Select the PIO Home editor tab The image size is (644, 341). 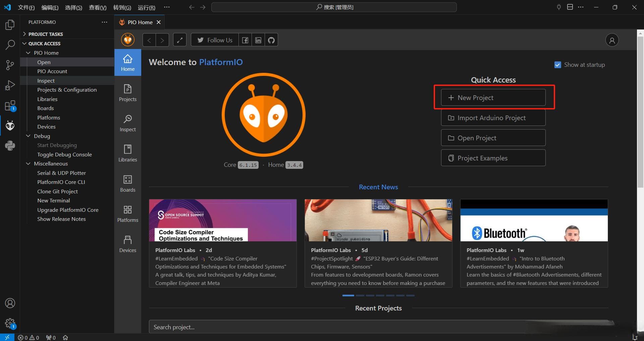pyautogui.click(x=140, y=22)
